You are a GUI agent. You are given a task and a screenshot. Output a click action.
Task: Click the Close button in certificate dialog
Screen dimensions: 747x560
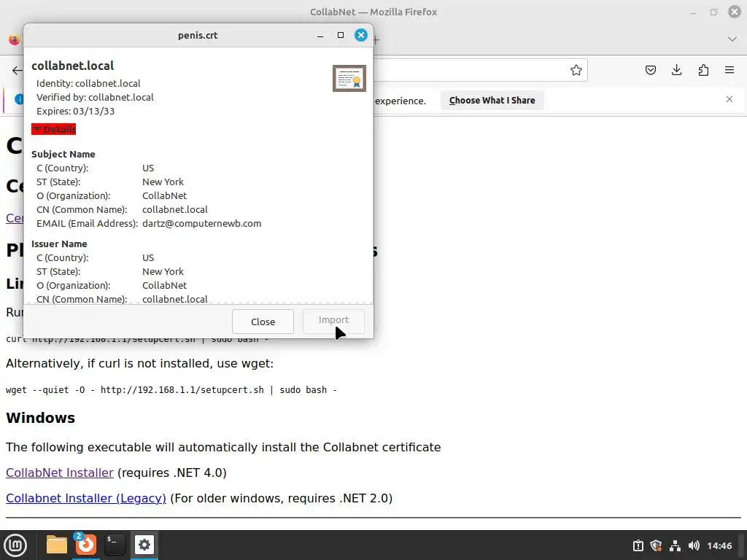tap(263, 322)
